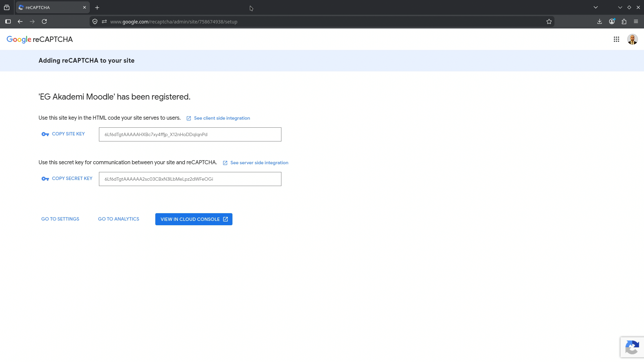The width and height of the screenshot is (644, 362).
Task: Click the COPY SITE KEY button
Action: tap(63, 134)
